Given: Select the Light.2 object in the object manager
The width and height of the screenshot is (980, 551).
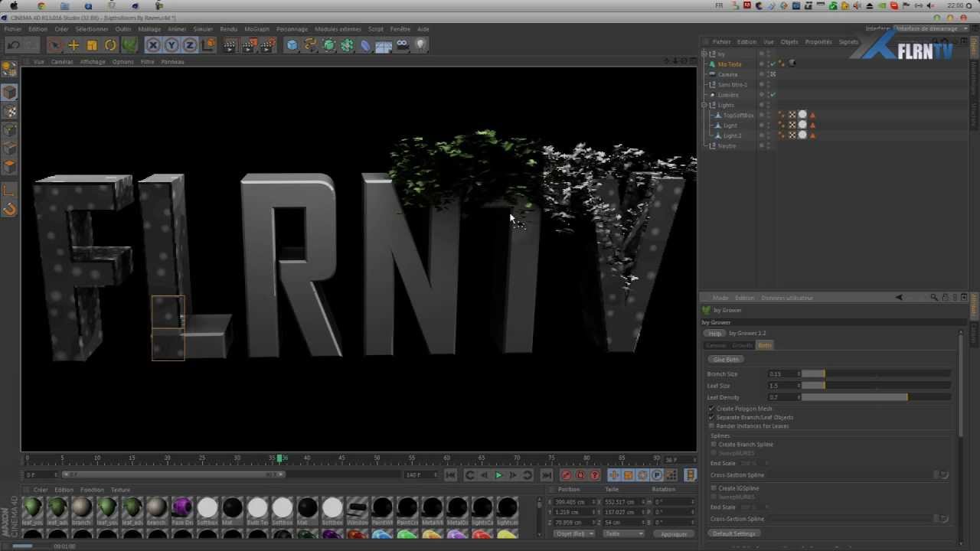Looking at the screenshot, I should click(x=733, y=135).
